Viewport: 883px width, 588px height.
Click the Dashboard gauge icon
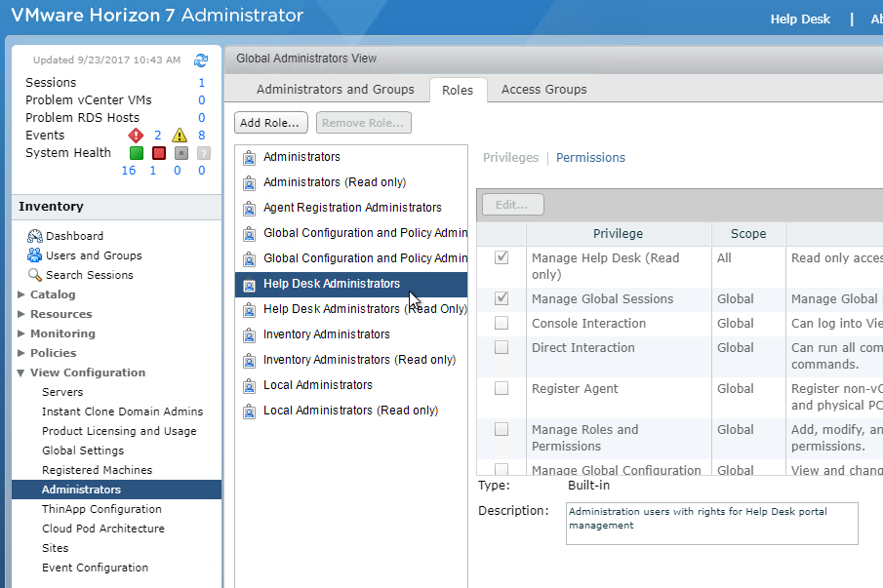click(35, 236)
